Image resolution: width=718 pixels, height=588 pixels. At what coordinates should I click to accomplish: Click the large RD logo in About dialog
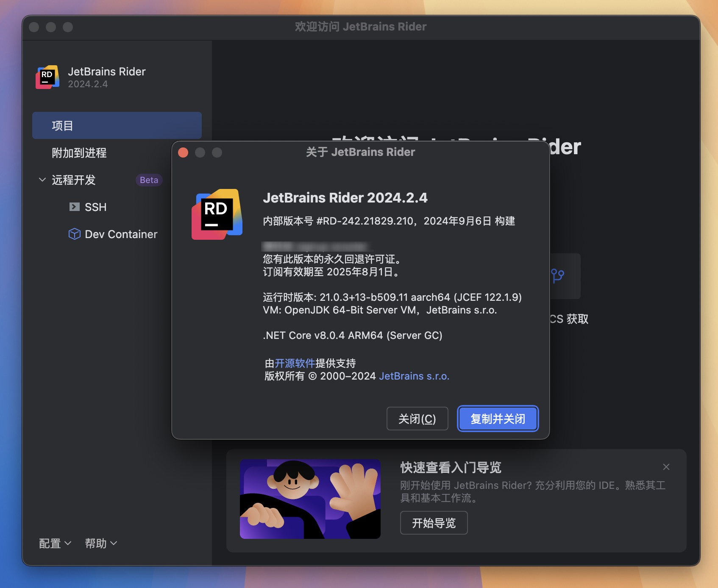coord(217,214)
